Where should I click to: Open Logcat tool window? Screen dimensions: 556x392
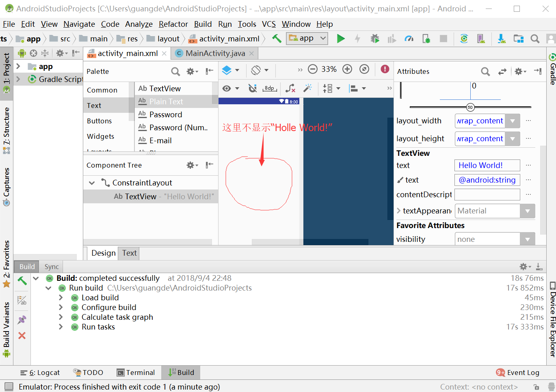(40, 373)
